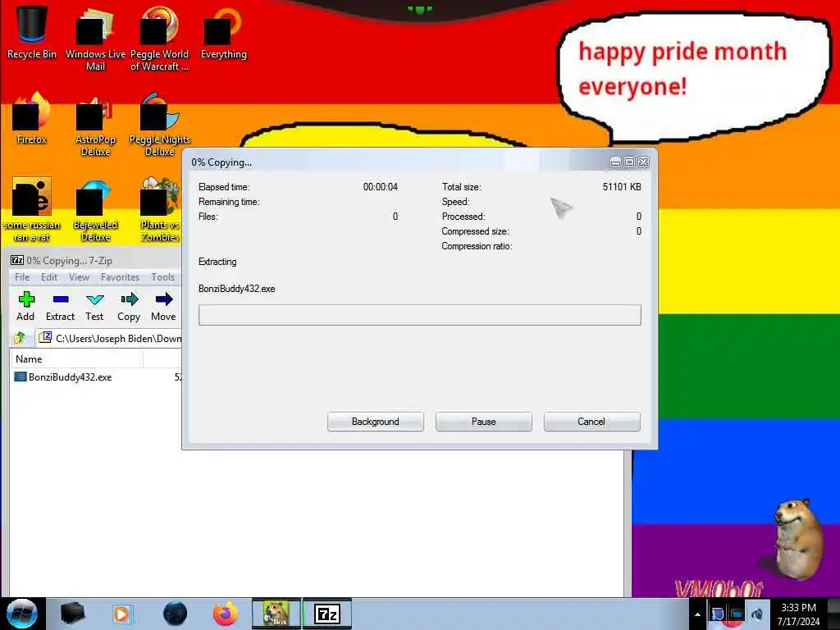Click the extraction progress bar

click(x=419, y=315)
